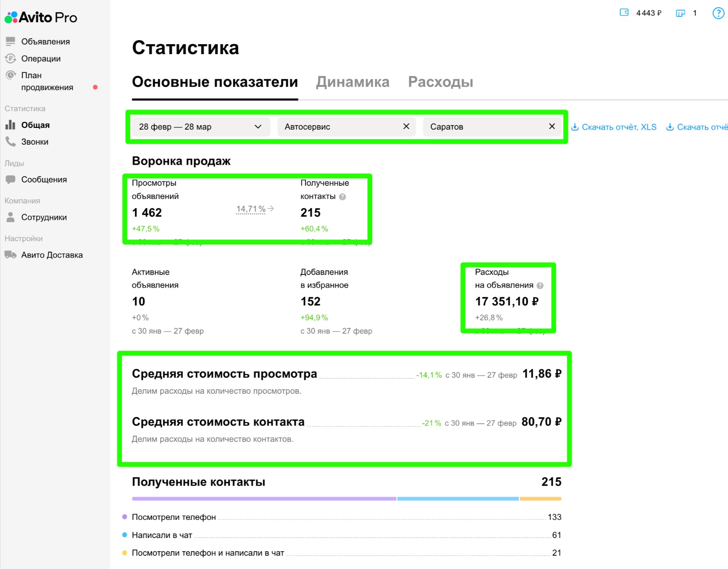Image resolution: width=728 pixels, height=569 pixels.
Task: Click the Саратов city filter field
Action: (492, 127)
